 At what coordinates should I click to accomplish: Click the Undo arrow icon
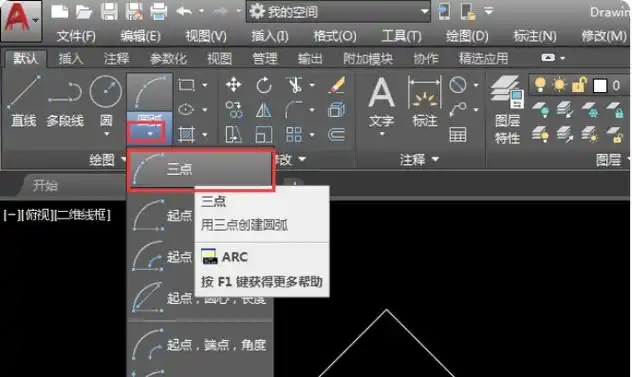184,11
